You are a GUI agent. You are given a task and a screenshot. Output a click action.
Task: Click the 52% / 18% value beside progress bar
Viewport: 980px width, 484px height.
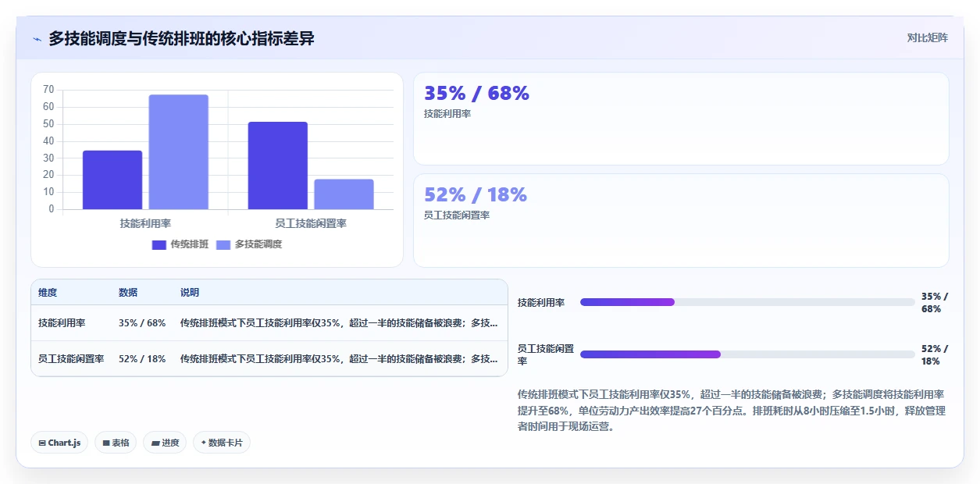tap(935, 354)
